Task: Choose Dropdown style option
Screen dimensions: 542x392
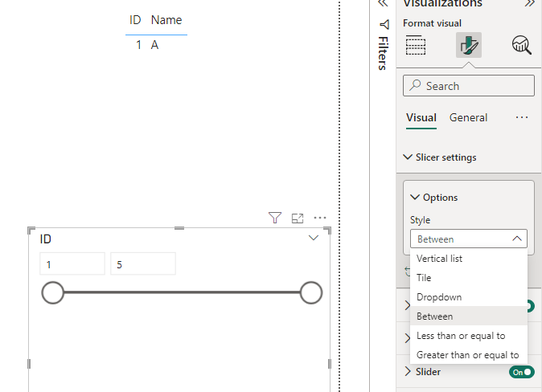Action: 468,297
